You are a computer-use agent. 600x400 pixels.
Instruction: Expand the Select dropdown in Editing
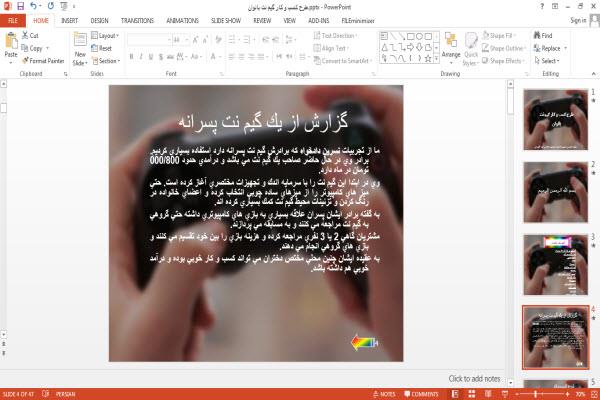click(x=547, y=61)
